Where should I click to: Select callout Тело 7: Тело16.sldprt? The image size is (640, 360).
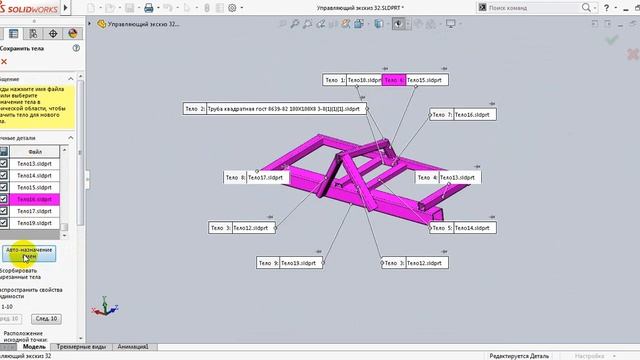click(x=463, y=115)
